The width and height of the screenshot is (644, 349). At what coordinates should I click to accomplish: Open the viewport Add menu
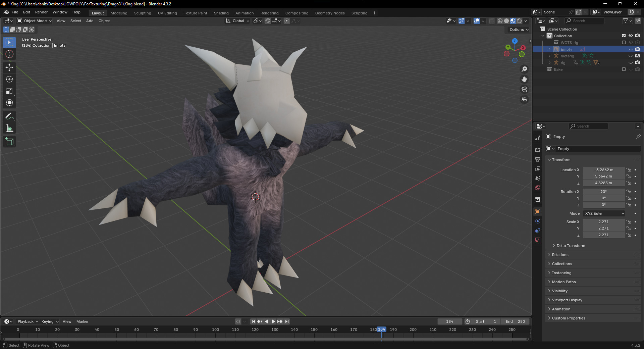click(90, 21)
